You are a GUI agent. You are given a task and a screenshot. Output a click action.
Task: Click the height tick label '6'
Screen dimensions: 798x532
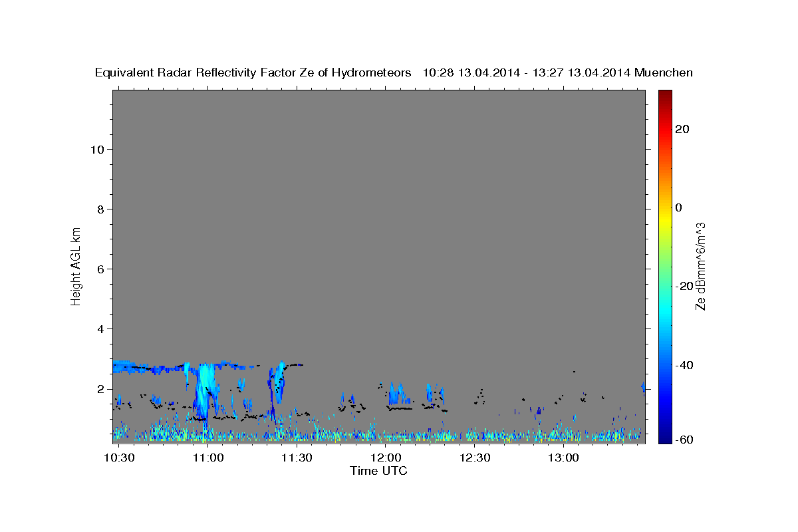click(100, 269)
